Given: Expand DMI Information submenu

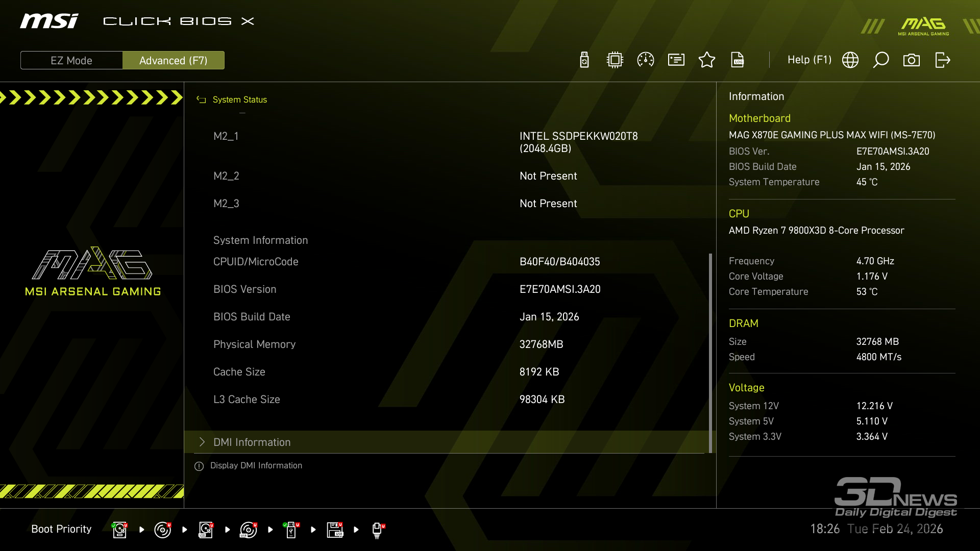Looking at the screenshot, I should pyautogui.click(x=252, y=442).
